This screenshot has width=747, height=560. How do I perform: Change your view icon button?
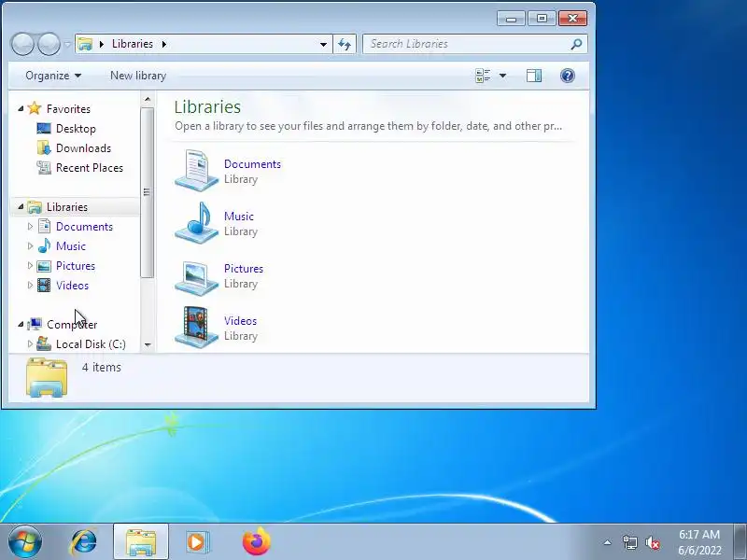[x=483, y=76]
